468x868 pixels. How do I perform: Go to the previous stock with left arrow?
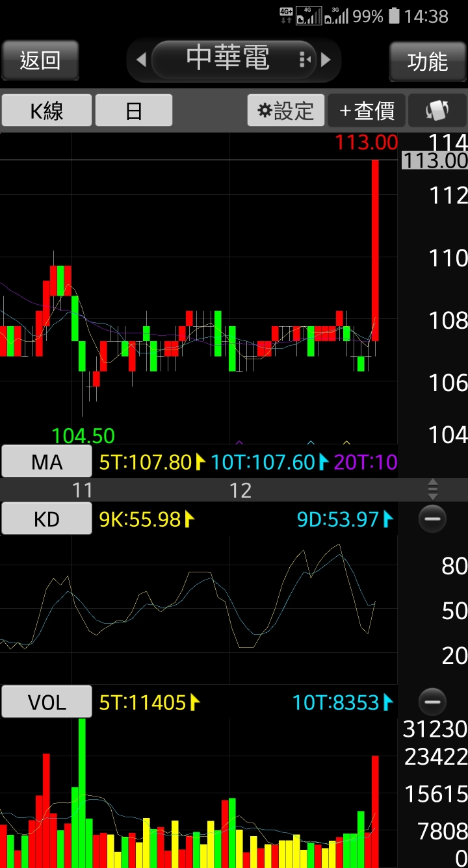click(141, 60)
